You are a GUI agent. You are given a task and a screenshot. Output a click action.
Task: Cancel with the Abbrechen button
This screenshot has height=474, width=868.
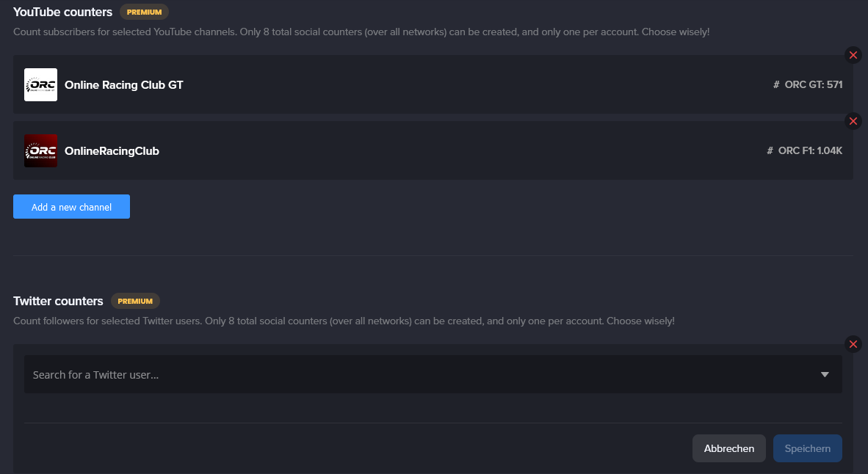(728, 448)
